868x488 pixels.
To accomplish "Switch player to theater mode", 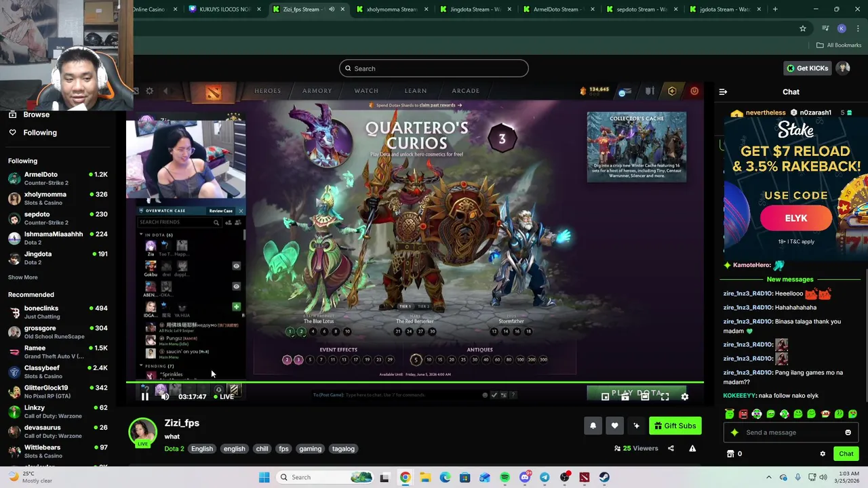I will [x=645, y=396].
